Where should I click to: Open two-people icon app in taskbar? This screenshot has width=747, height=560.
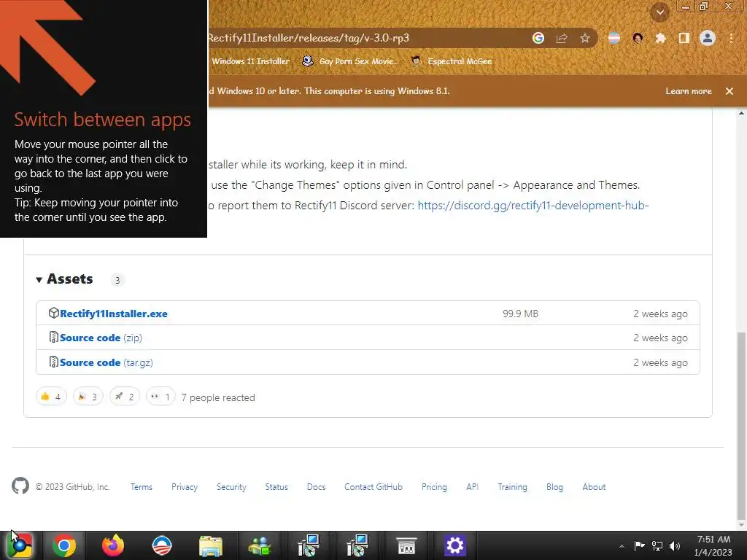click(x=260, y=545)
